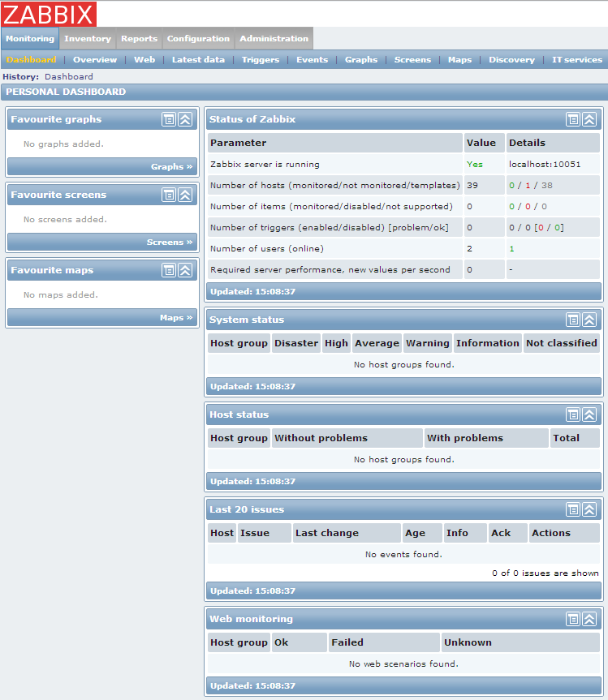The image size is (608, 700).
Task: Switch to the Monitoring tab
Action: tap(30, 38)
